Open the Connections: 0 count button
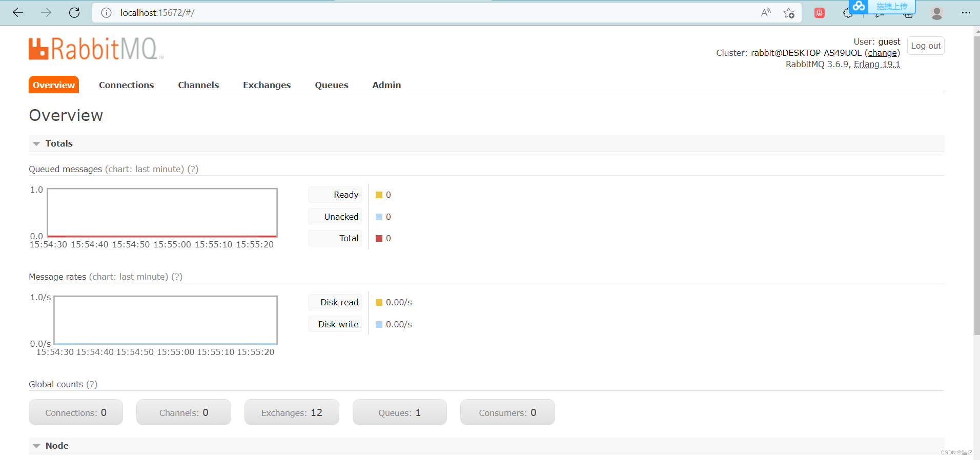The image size is (980, 460). pyautogui.click(x=76, y=412)
